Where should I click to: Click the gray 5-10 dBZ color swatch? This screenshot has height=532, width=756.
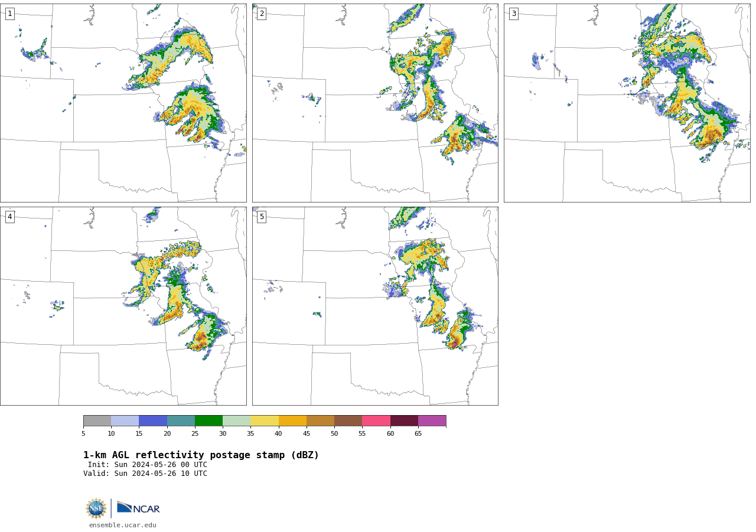coord(97,420)
